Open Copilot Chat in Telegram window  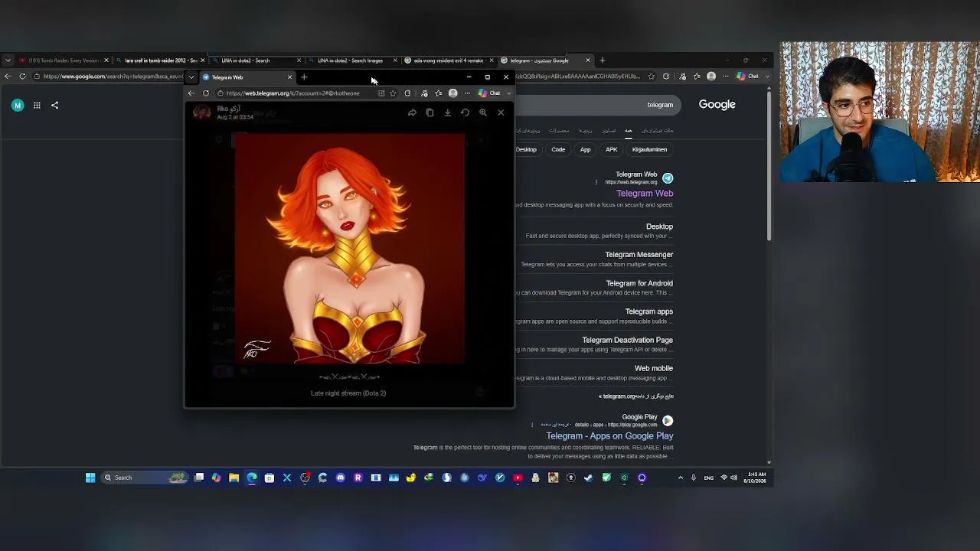[490, 93]
